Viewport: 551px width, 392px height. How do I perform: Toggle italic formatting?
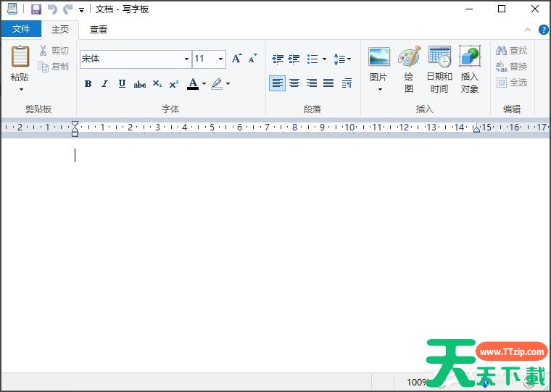[x=104, y=84]
